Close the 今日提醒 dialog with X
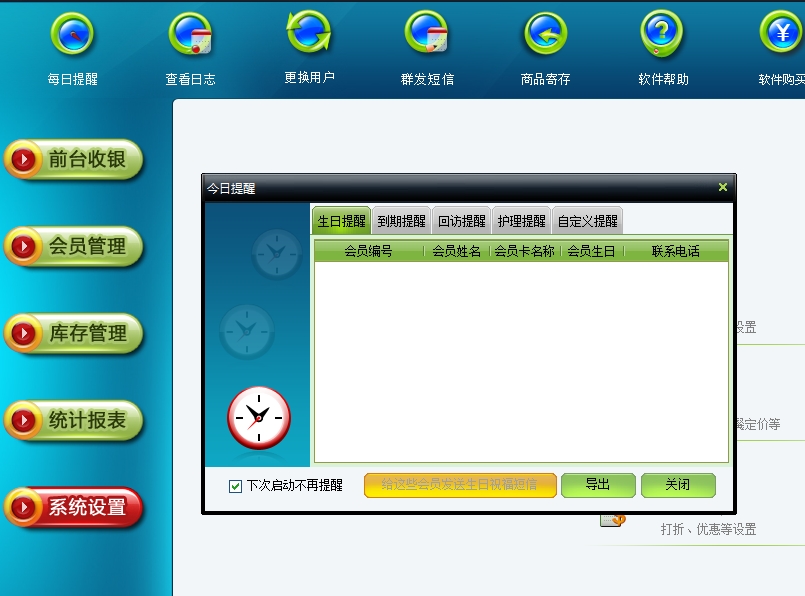The width and height of the screenshot is (805, 596). tap(722, 187)
